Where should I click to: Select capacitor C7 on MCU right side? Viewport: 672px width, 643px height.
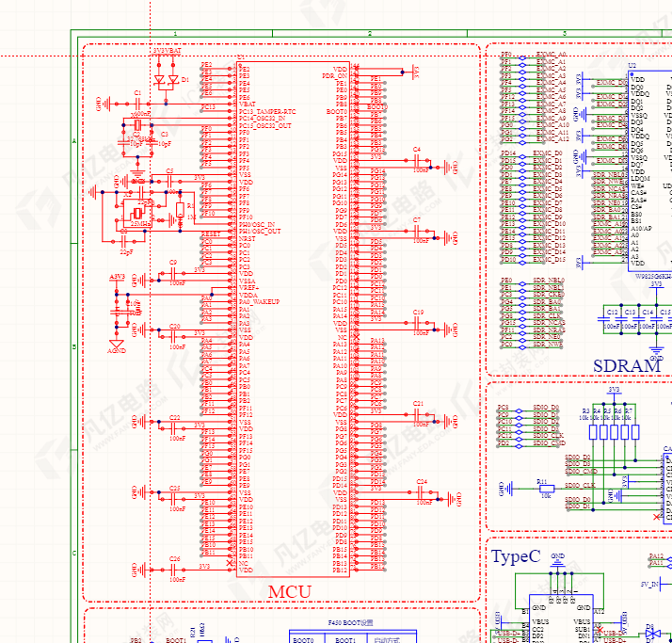(x=417, y=232)
